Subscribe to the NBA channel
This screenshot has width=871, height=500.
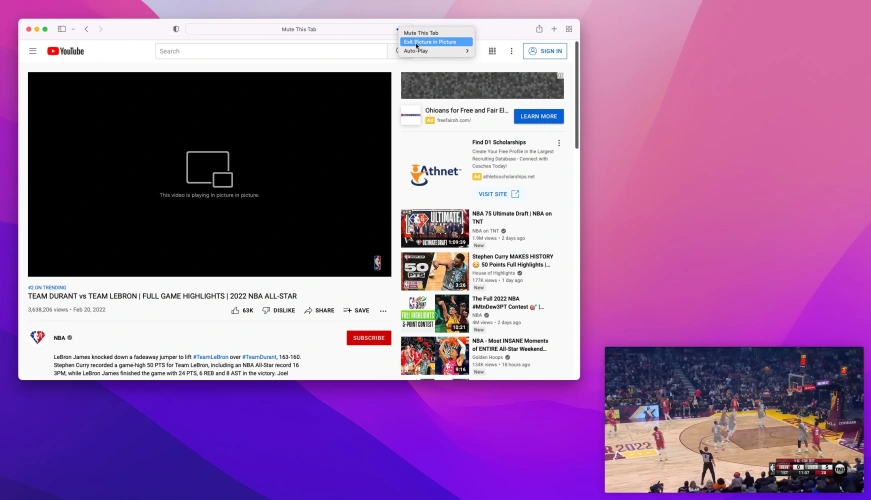pos(368,338)
